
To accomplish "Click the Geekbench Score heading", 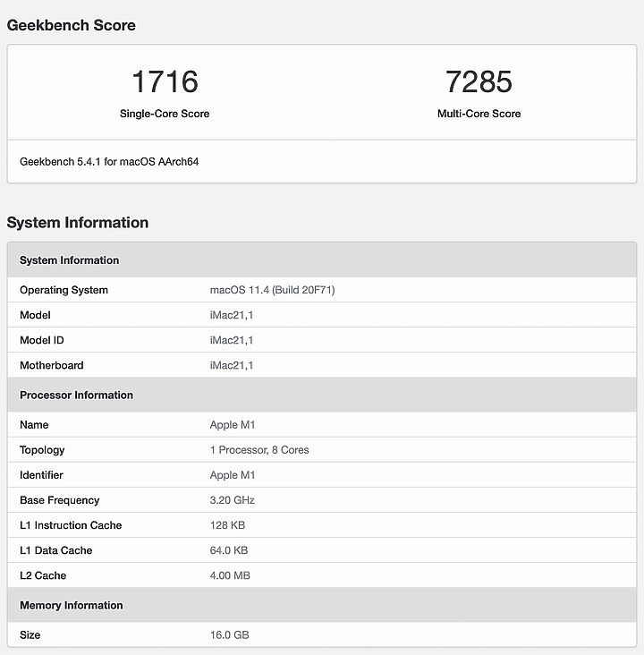I will pyautogui.click(x=72, y=25).
